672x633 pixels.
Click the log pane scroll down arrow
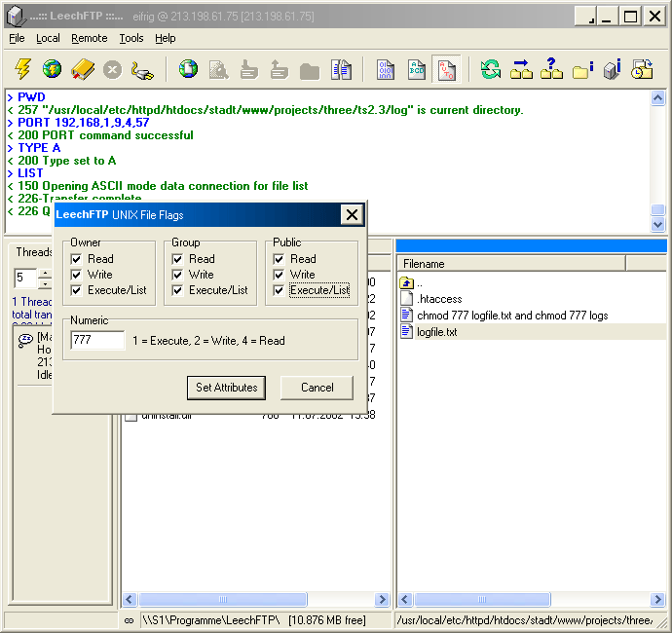coord(657,224)
